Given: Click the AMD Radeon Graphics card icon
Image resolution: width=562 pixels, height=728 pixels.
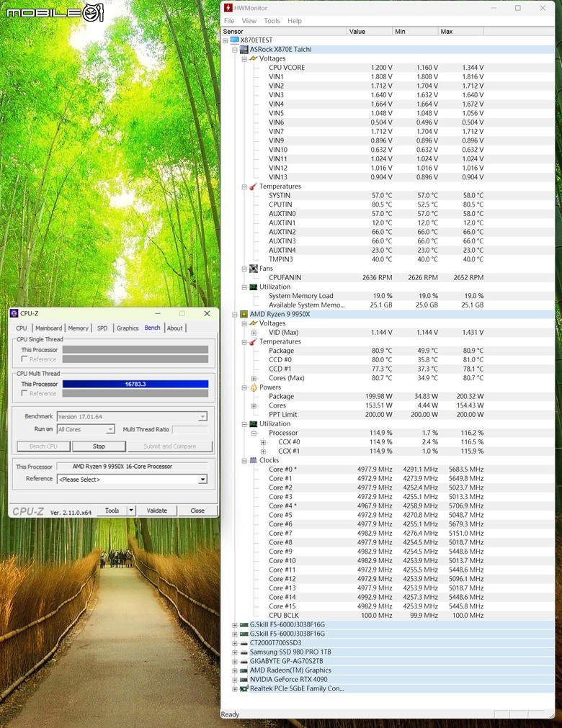Looking at the screenshot, I should click(244, 670).
